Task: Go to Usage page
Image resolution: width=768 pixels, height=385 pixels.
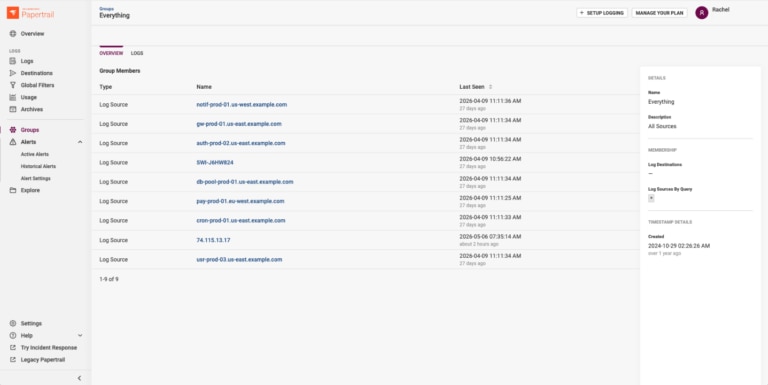Action: coord(28,97)
